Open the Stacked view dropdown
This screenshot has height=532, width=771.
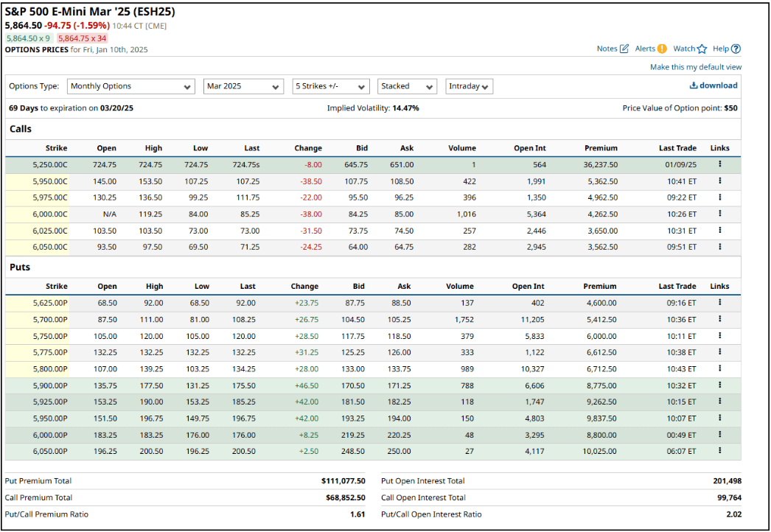pyautogui.click(x=406, y=86)
